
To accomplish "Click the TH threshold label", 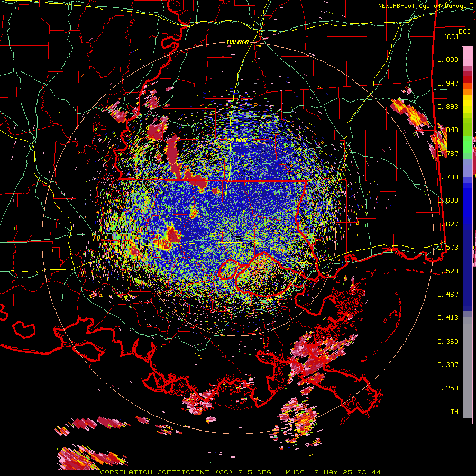I will click(454, 411).
